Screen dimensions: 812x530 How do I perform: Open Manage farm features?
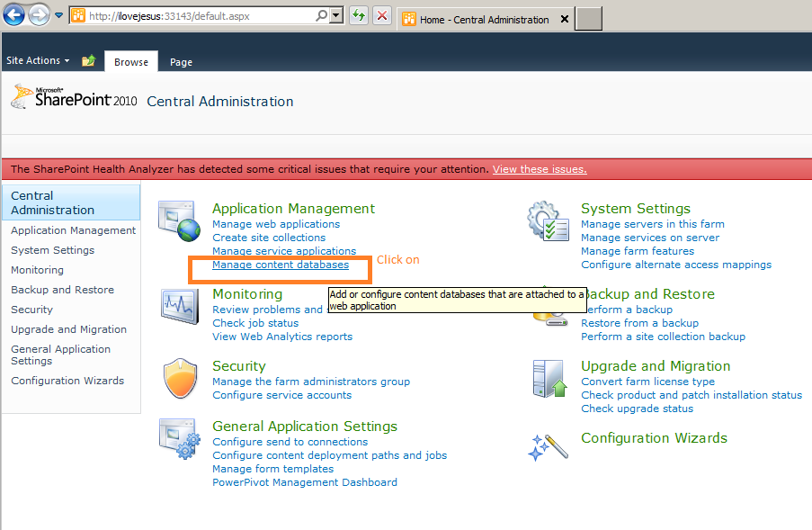(x=638, y=251)
